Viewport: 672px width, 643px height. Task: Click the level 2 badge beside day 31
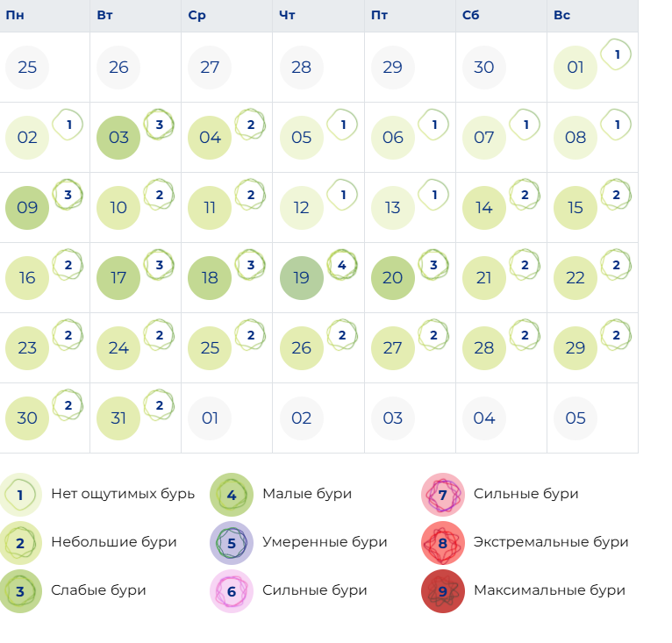[159, 404]
